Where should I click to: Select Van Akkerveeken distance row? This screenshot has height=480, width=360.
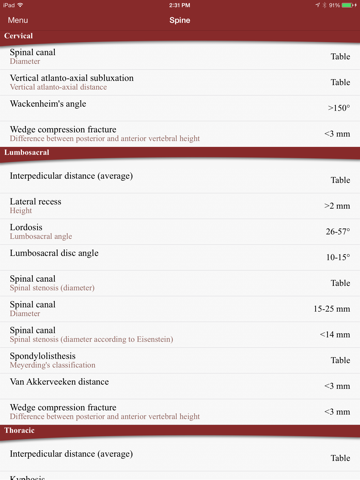[180, 386]
